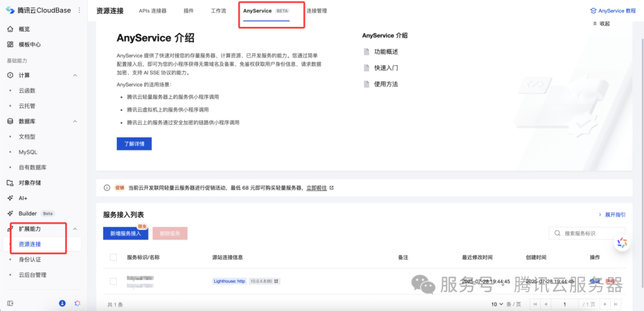Open the blue user account icon
Screen dimensions: 644x311
(62, 303)
